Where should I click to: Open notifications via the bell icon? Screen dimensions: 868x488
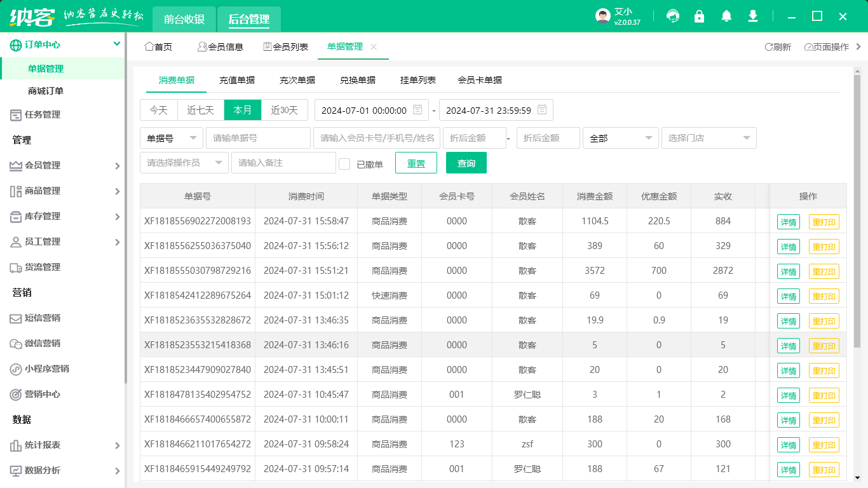coord(726,16)
